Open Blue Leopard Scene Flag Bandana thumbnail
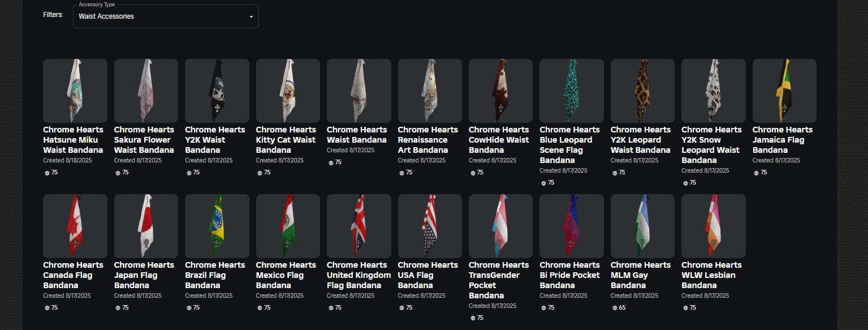This screenshot has height=330, width=868. click(x=572, y=91)
